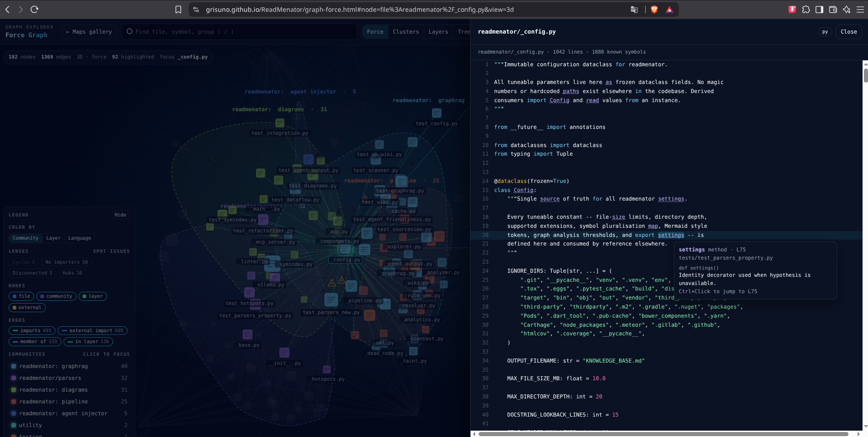Click the address bar URL
The image size is (868, 437).
[360, 10]
